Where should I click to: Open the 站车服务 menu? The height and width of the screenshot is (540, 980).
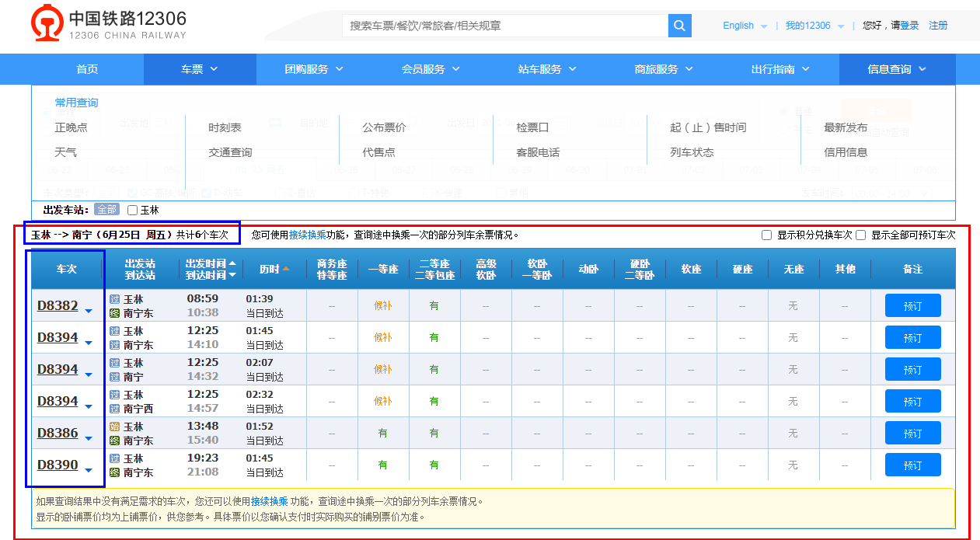click(547, 69)
